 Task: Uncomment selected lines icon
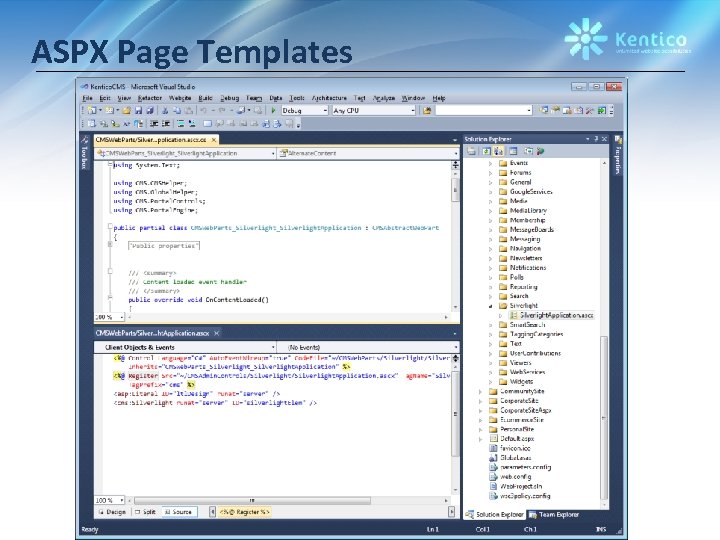(192, 124)
